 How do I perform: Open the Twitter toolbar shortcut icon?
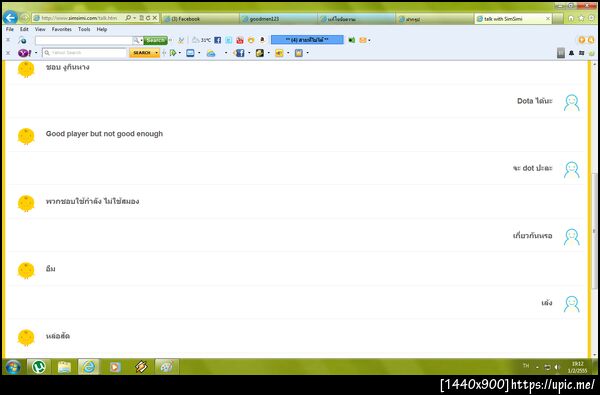click(x=228, y=40)
